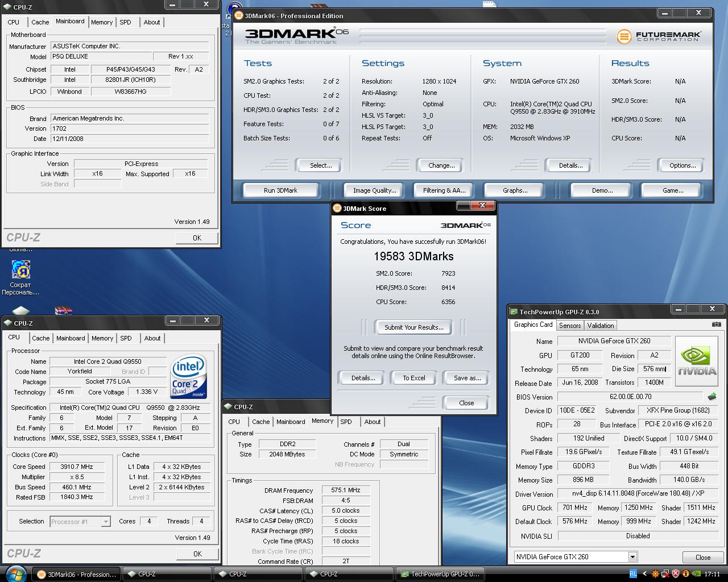Click the NVIDIA tray icon

click(x=697, y=574)
